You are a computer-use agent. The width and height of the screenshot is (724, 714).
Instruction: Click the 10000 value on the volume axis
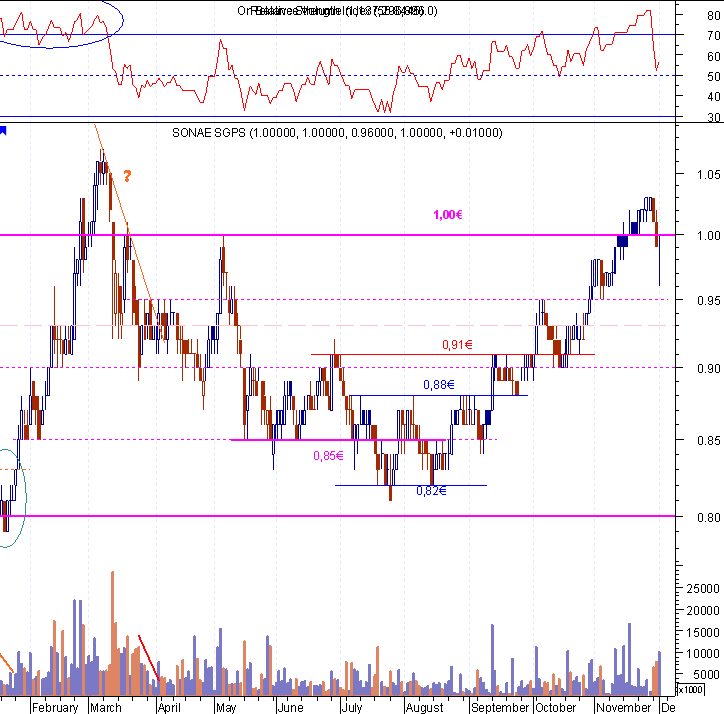tap(703, 653)
